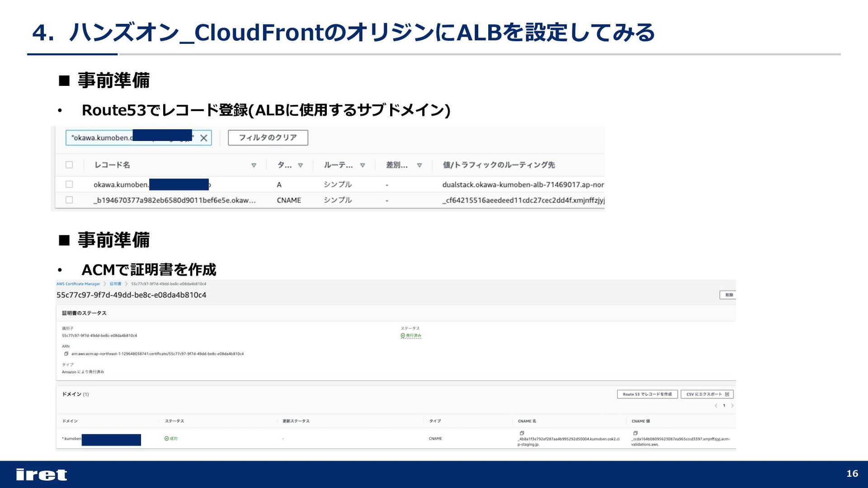Click the certificate ID heading 55c77c97-9f7d-49dd
The width and height of the screenshot is (868, 488).
pyautogui.click(x=132, y=295)
